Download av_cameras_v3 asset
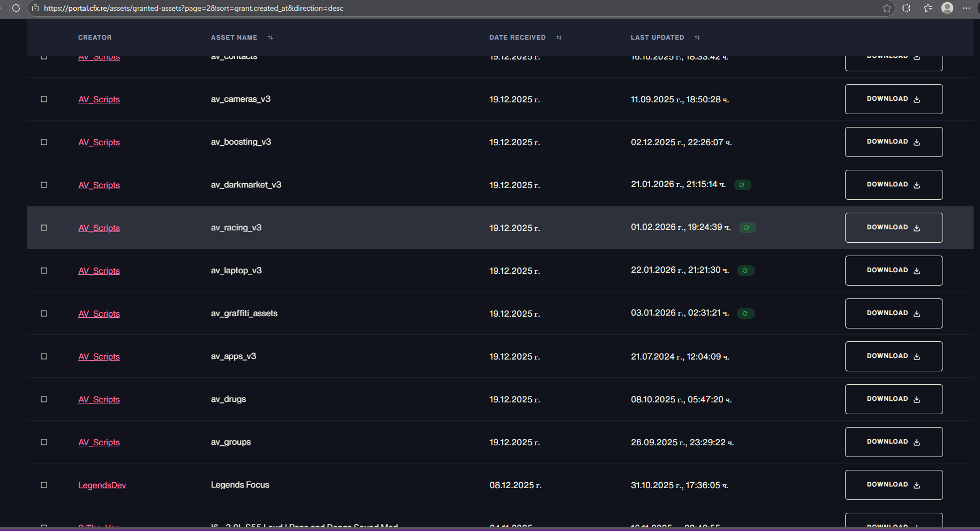Viewport: 980px width, 531px height. click(x=894, y=99)
